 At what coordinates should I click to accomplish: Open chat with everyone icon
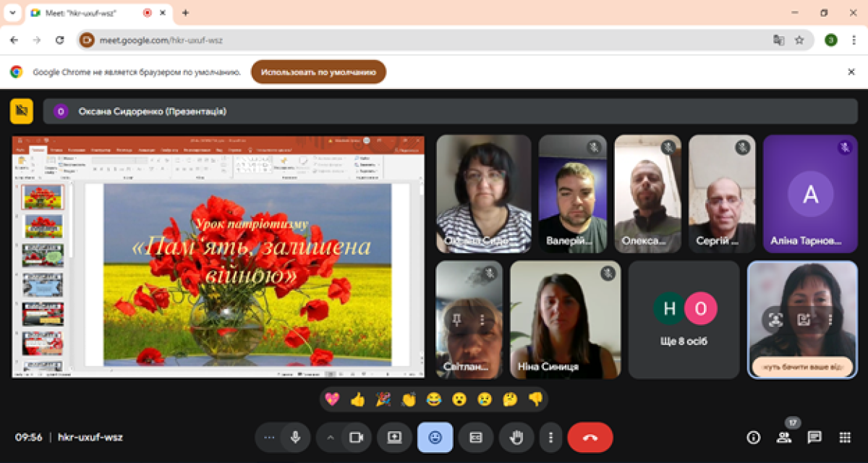814,437
